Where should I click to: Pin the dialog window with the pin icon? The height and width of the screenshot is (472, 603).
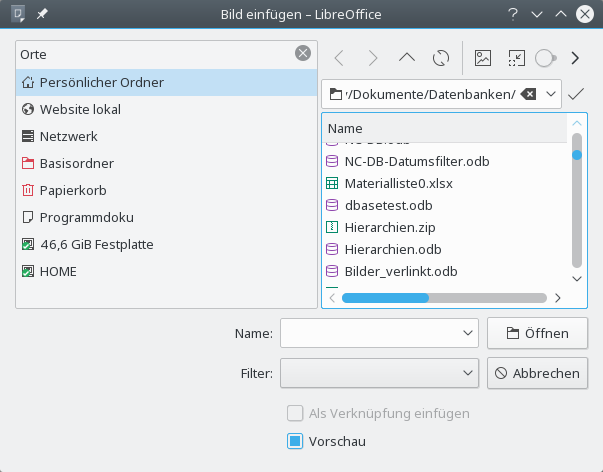click(42, 14)
